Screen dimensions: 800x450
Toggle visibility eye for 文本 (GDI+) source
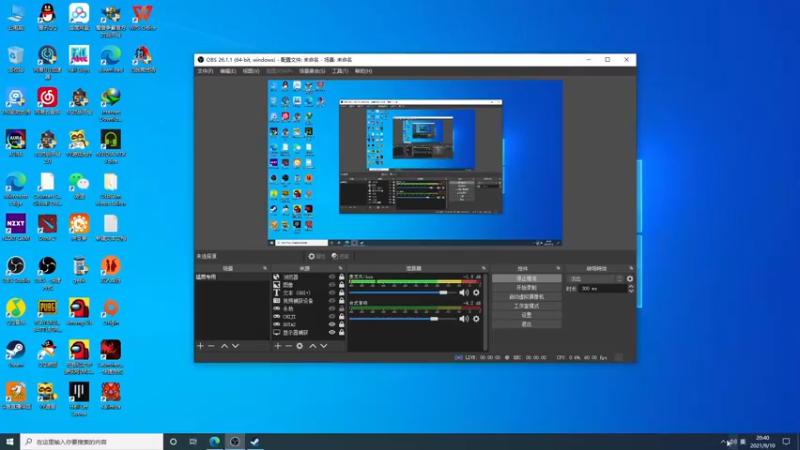coord(332,293)
